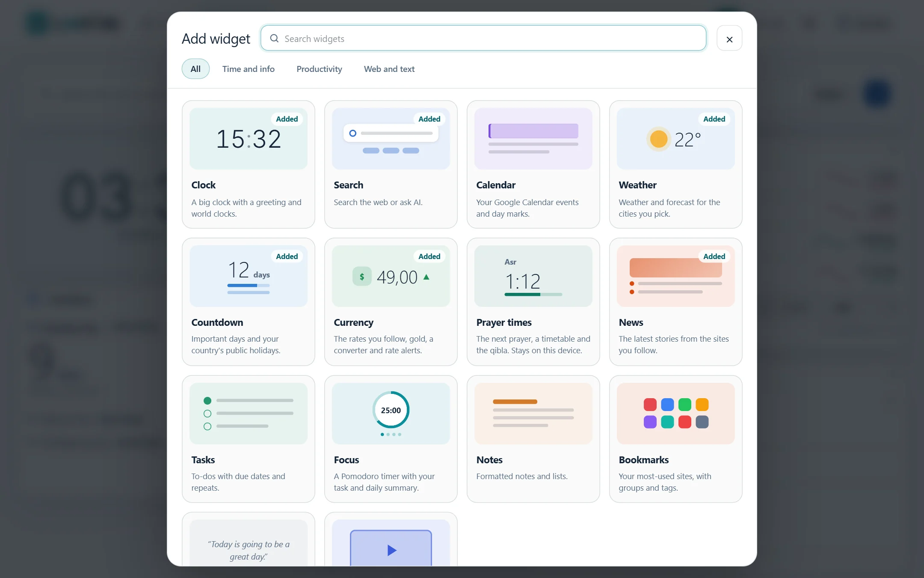Select the Search widget preview illustration
The image size is (924, 578).
pyautogui.click(x=391, y=139)
